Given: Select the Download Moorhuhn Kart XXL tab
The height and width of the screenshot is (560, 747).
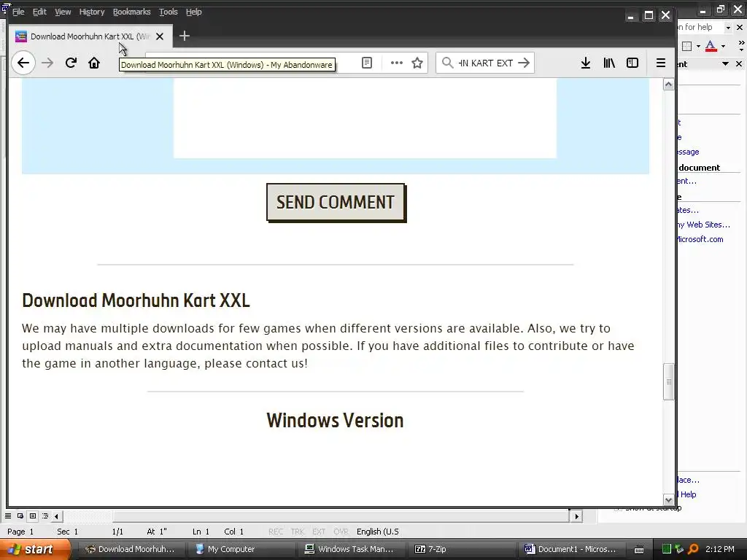Looking at the screenshot, I should [x=90, y=36].
